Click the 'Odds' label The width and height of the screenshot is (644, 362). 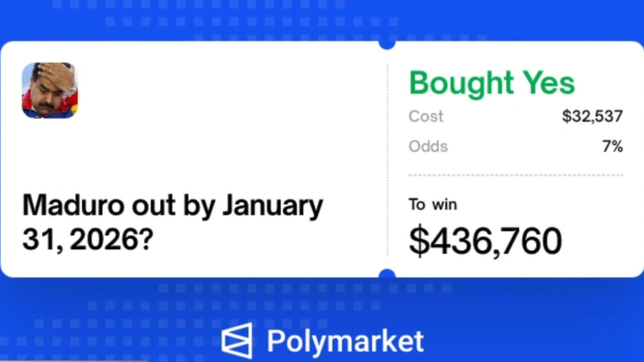click(x=428, y=146)
